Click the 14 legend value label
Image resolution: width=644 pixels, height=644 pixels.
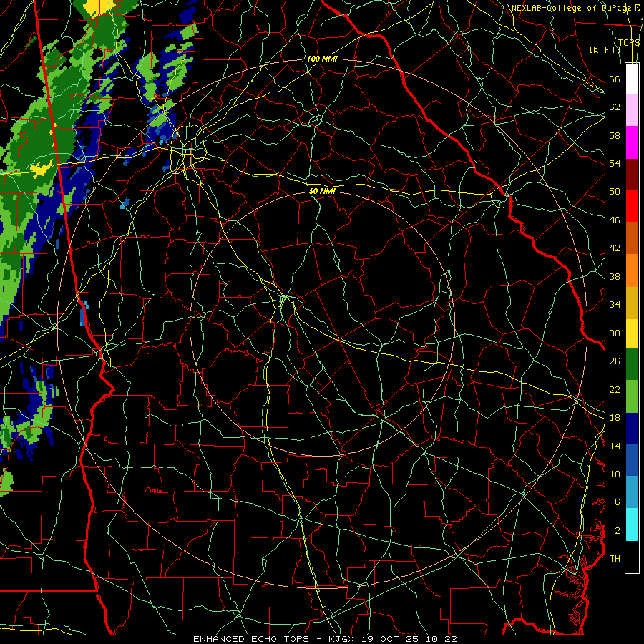click(x=615, y=446)
